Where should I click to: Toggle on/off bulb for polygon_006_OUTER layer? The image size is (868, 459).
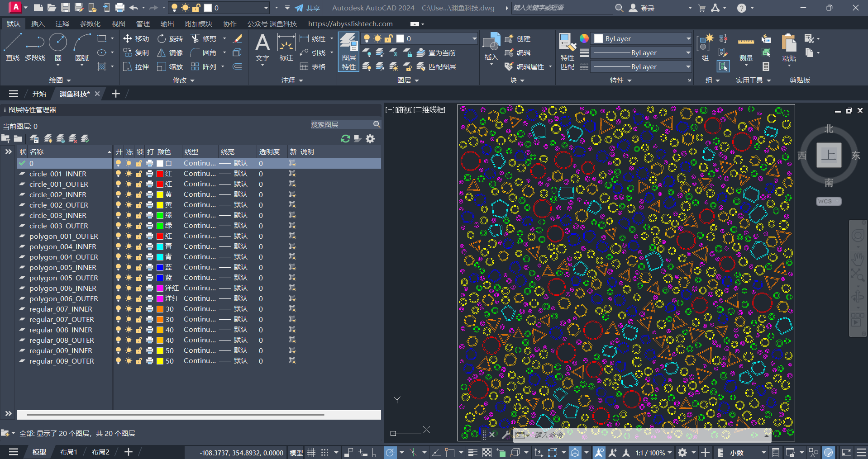(x=119, y=298)
